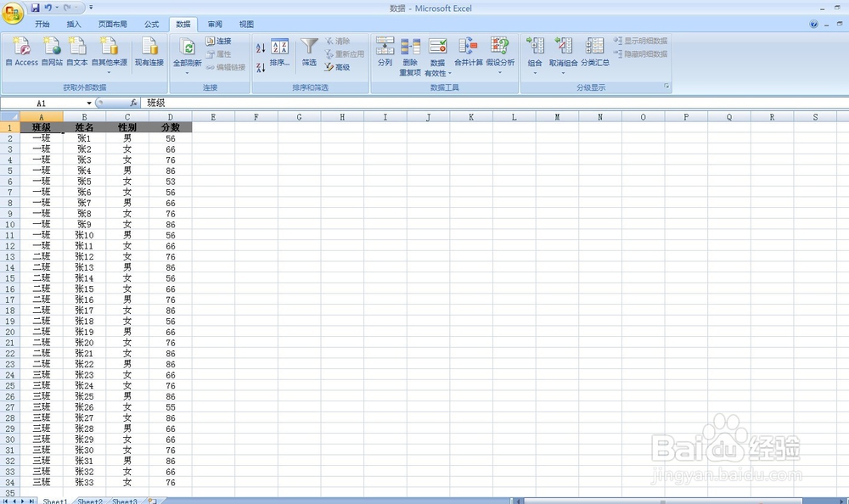This screenshot has height=504, width=849.
Task: Insert new worksheet tab icon
Action: [152, 501]
